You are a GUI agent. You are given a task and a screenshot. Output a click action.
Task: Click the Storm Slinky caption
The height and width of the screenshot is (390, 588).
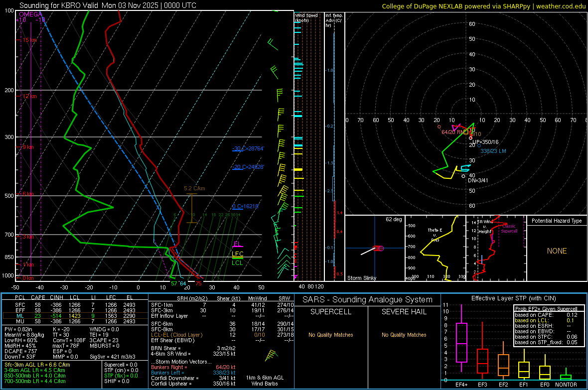361,278
